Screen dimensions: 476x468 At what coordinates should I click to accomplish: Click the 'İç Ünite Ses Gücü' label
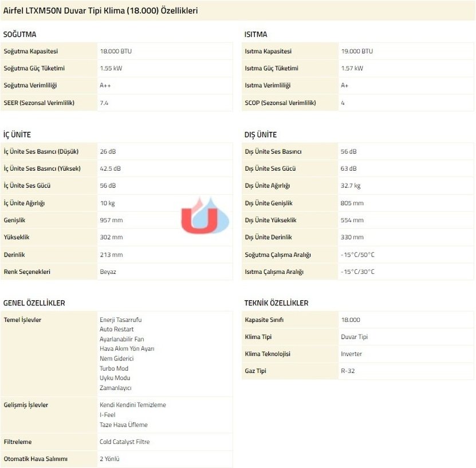(x=27, y=186)
